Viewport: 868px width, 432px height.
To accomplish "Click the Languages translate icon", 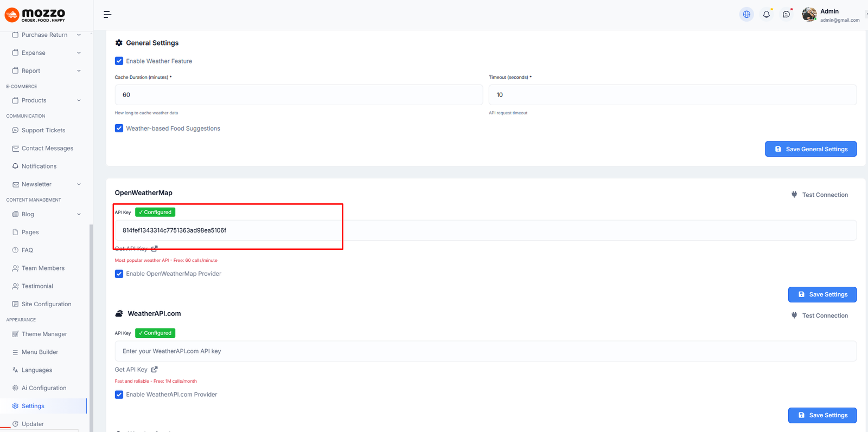I will coord(15,370).
